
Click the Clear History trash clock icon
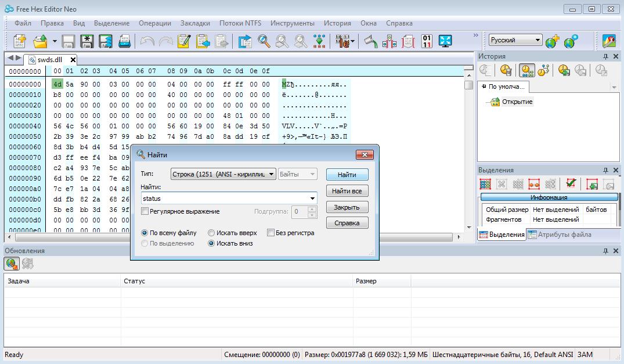(x=506, y=70)
